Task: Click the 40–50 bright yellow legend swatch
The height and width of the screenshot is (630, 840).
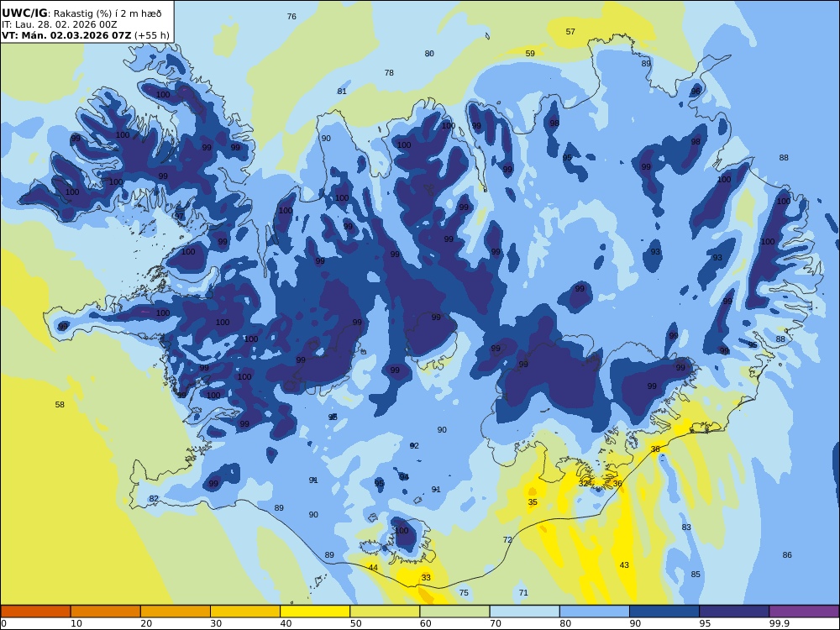Action: pos(315,612)
